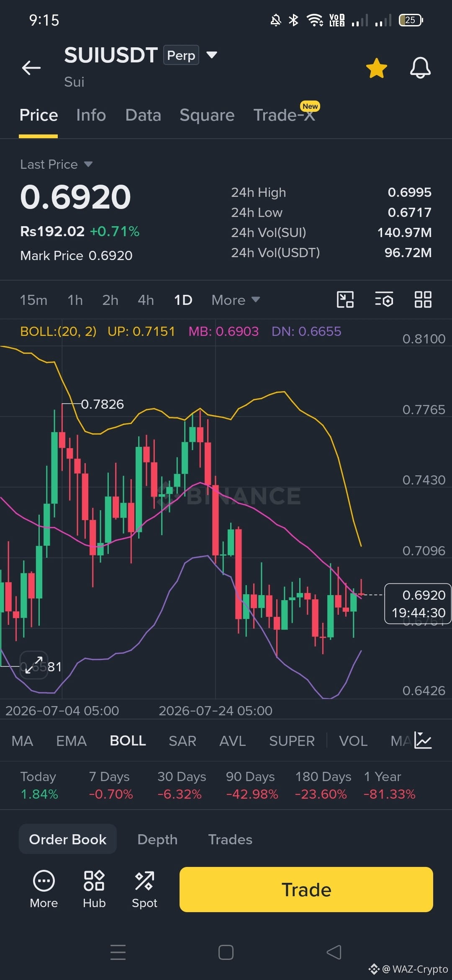Tap the 180 Days -23.60% performance
The height and width of the screenshot is (980, 452).
pos(323,785)
